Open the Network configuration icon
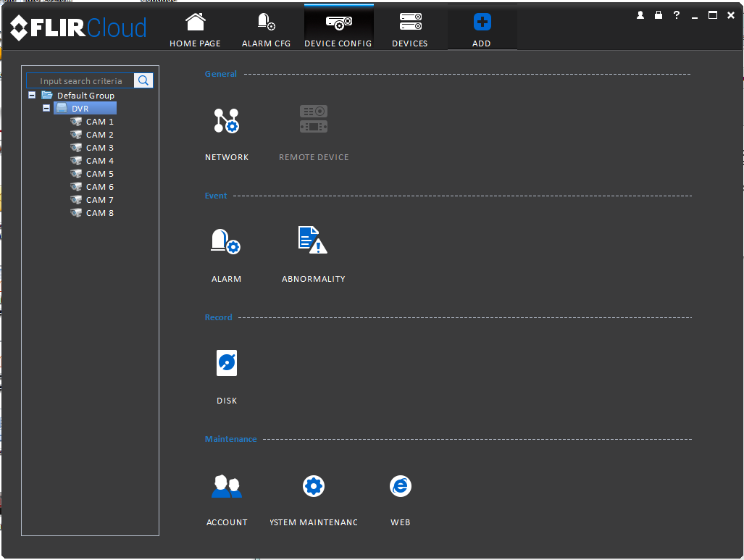This screenshot has width=744, height=560. click(226, 120)
